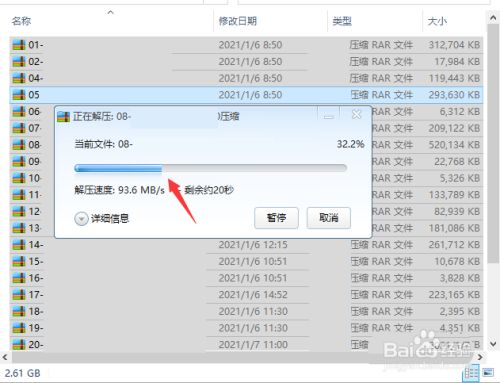Click the RAR archive icon for file 13
Screen dimensions: 500x383
(19, 228)
